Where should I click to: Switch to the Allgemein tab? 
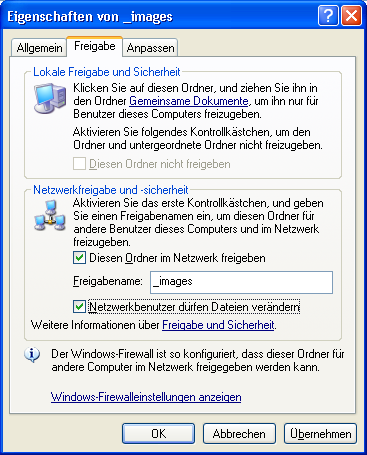click(39, 48)
